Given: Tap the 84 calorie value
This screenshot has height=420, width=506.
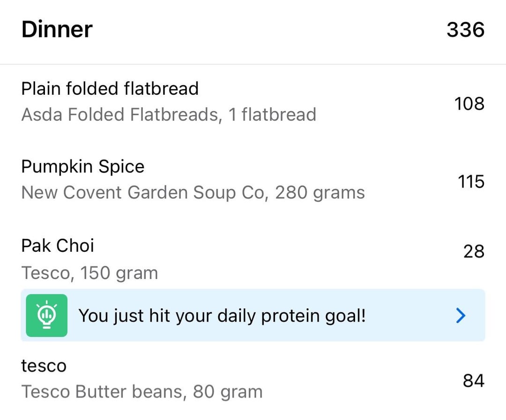Looking at the screenshot, I should tap(474, 381).
